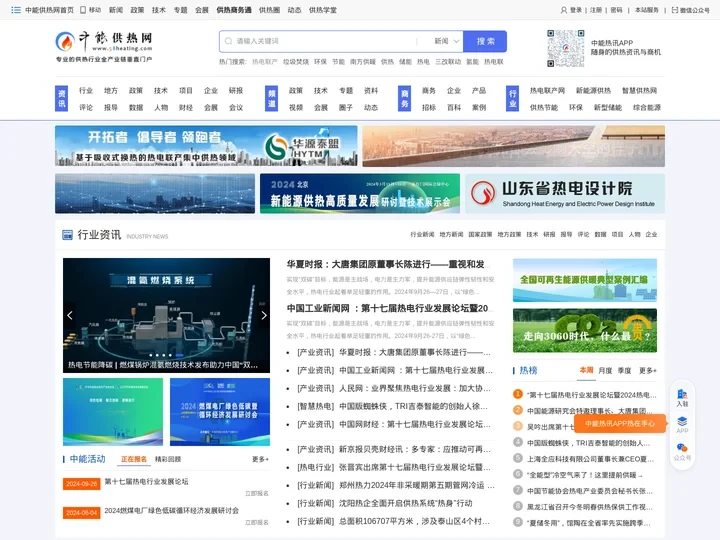
Task: Select 政策 in the top menu bar
Action: [137, 10]
